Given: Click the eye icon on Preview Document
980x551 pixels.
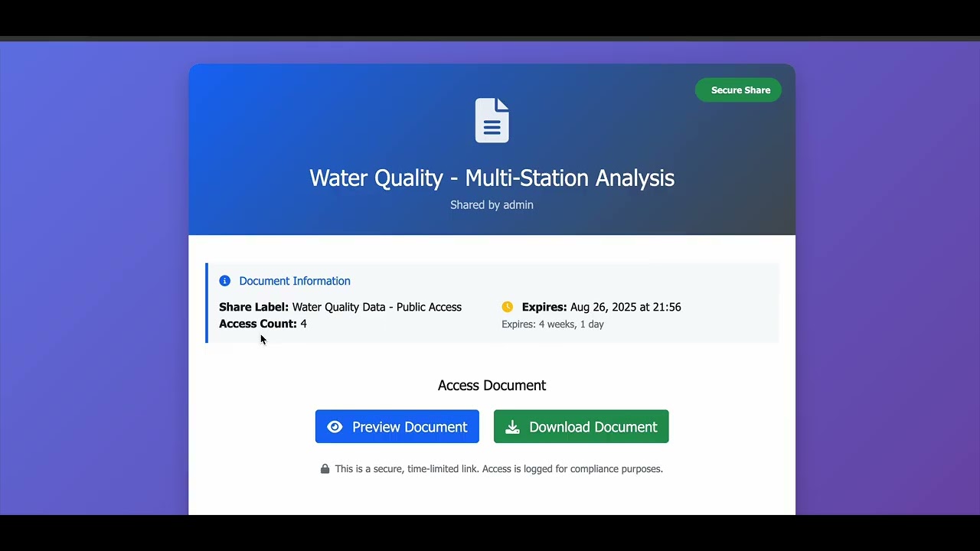Looking at the screenshot, I should click(335, 427).
